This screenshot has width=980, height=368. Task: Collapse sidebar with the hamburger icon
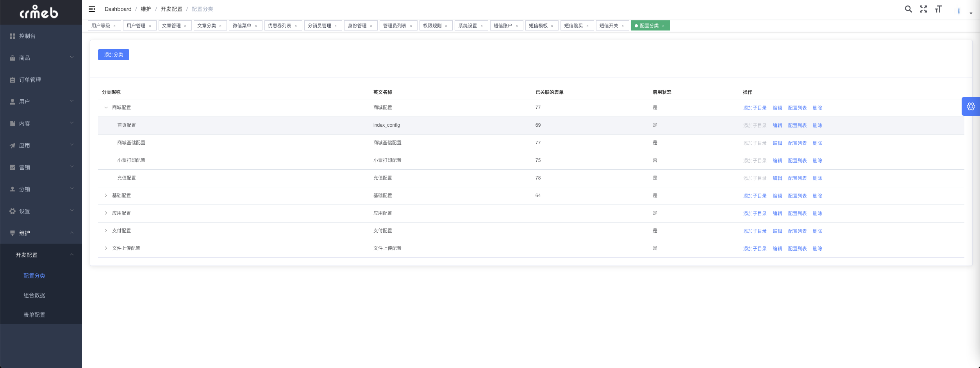click(92, 9)
